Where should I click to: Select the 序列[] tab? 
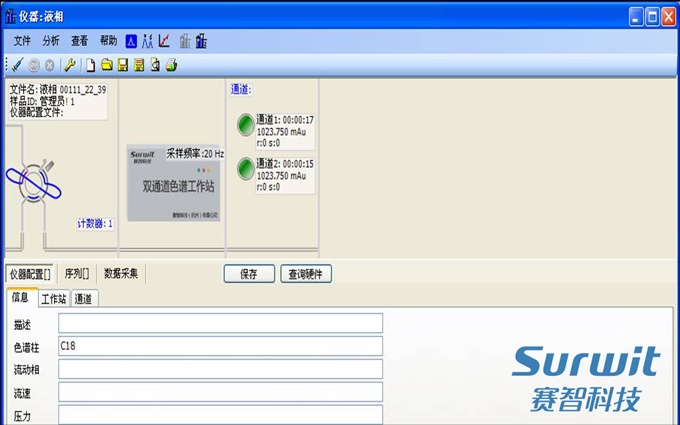(x=77, y=273)
